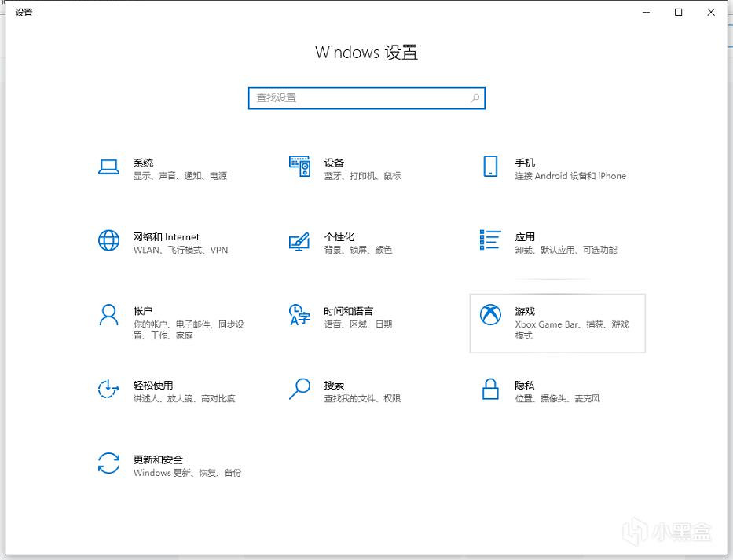Open 搜索 via its magnifying glass icon
The height and width of the screenshot is (560, 733).
tap(299, 389)
